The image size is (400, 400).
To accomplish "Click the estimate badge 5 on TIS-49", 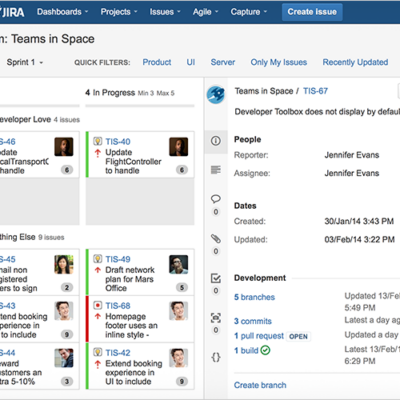I will [x=182, y=287].
